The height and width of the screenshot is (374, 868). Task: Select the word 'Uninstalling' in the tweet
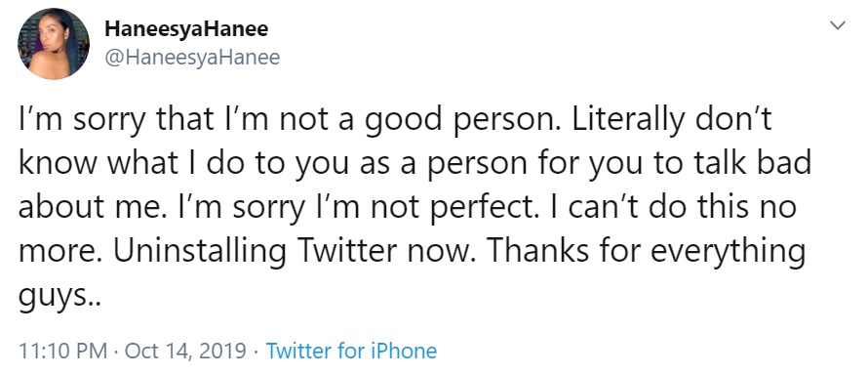pyautogui.click(x=200, y=252)
